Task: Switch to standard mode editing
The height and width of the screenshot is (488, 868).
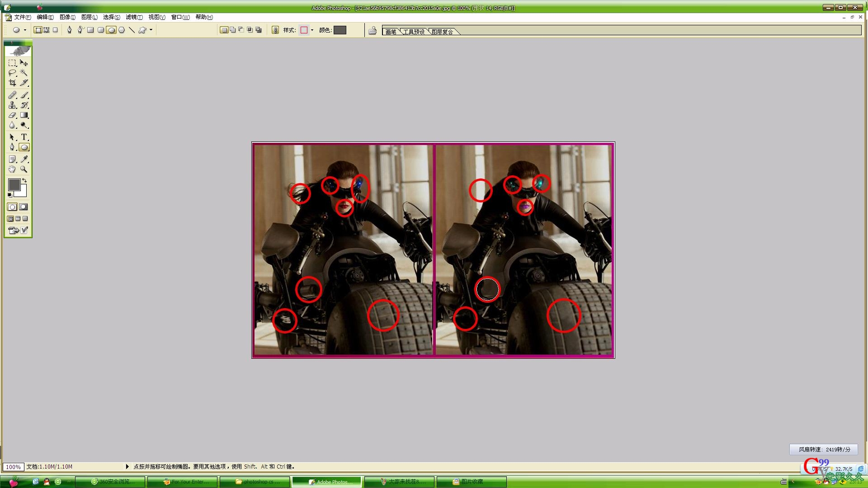Action: pyautogui.click(x=12, y=207)
